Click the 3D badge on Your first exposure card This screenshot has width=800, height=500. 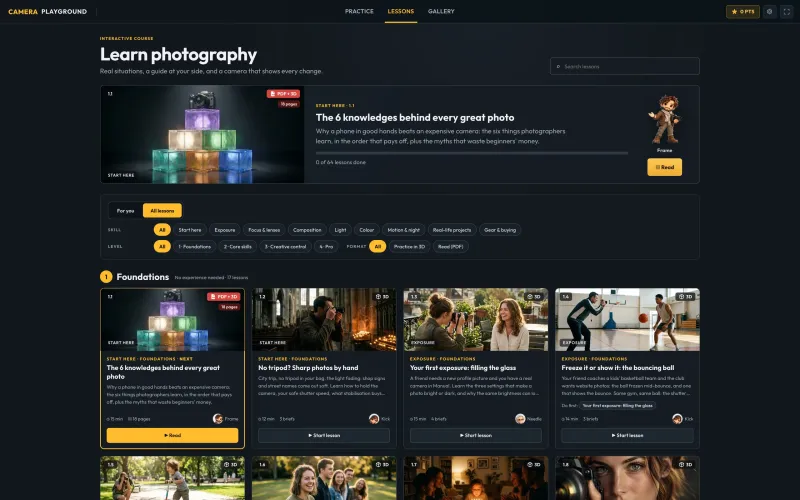534,296
